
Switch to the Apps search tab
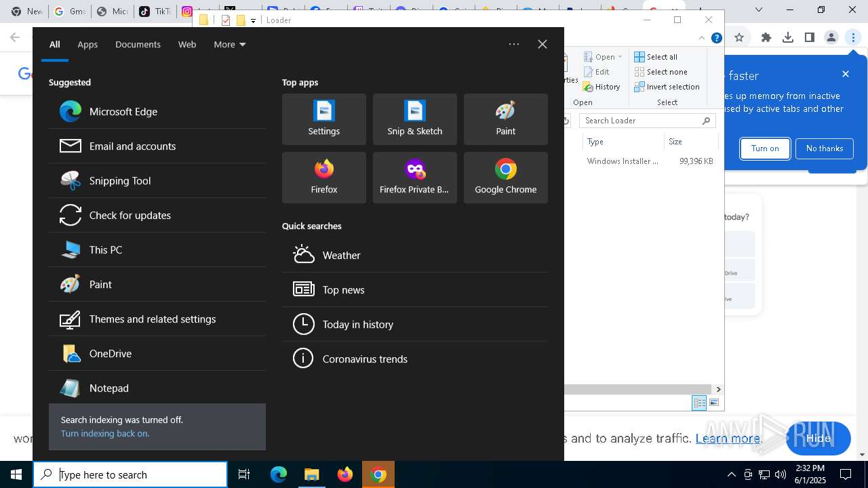tap(87, 45)
